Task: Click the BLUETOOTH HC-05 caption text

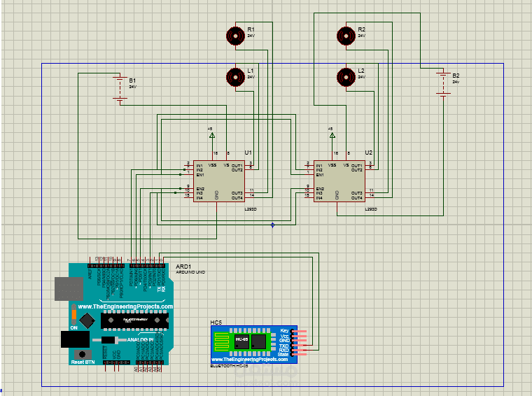Action: pos(229,366)
